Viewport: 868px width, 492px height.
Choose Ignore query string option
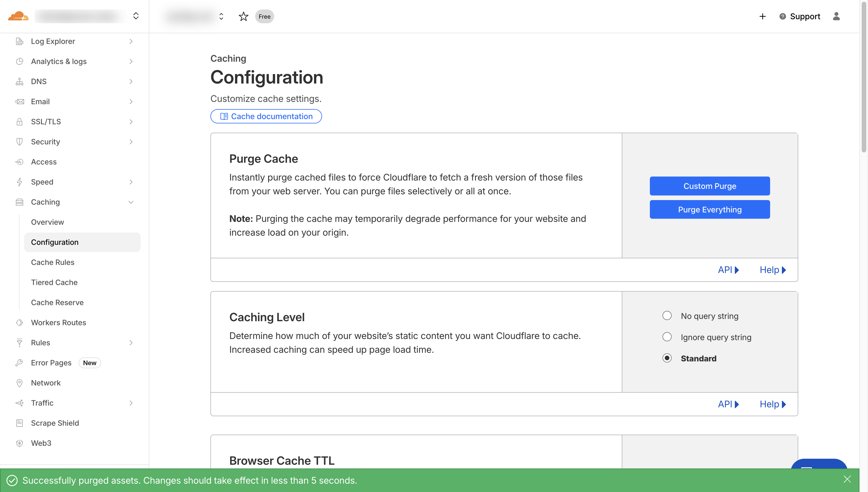point(666,336)
